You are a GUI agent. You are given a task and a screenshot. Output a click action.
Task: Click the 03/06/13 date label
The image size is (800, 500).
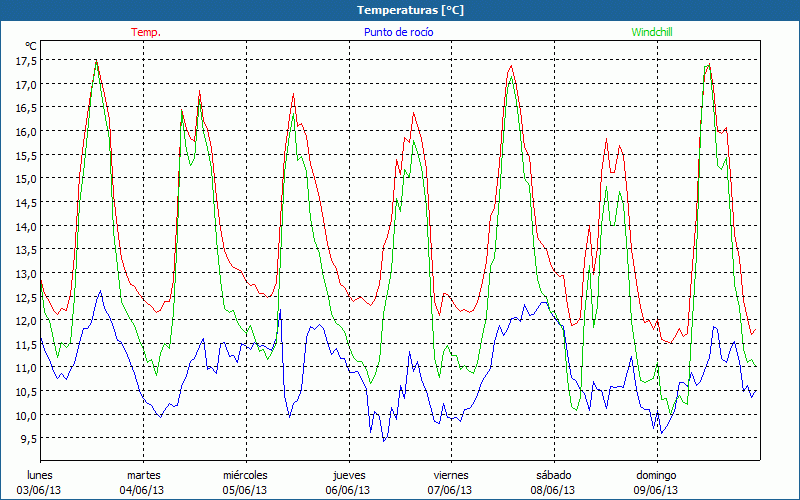[x=40, y=490]
